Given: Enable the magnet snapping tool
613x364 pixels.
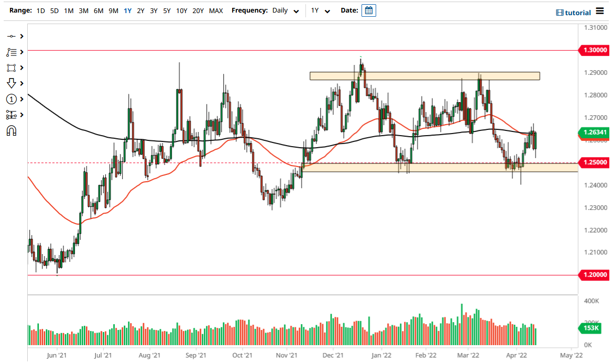Looking at the screenshot, I should tap(10, 130).
